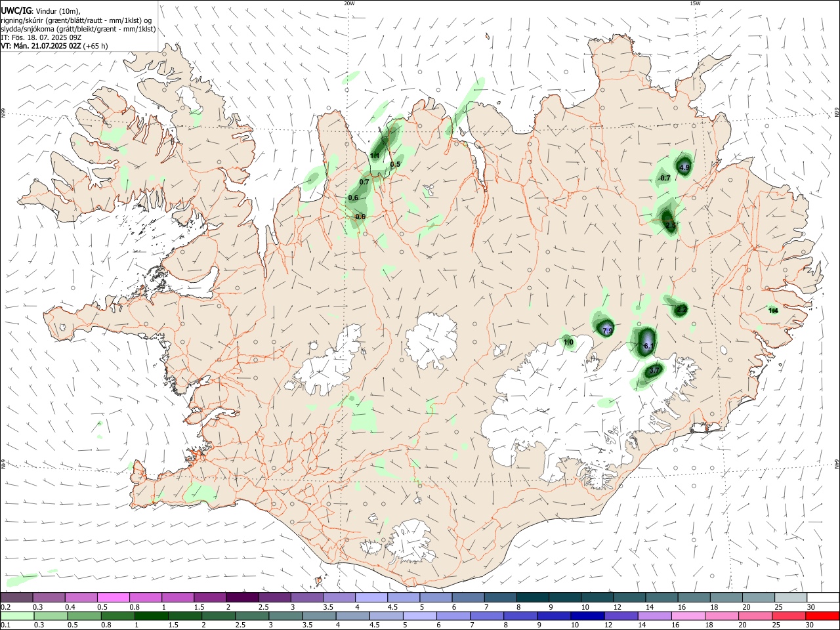This screenshot has height=630, width=840.
Task: Click the 0.2 label under top legend row
Action: click(x=6, y=607)
